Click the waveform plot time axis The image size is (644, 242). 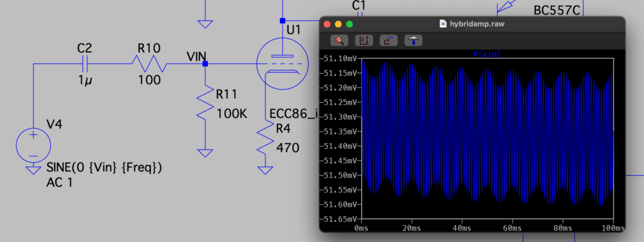[x=487, y=227]
